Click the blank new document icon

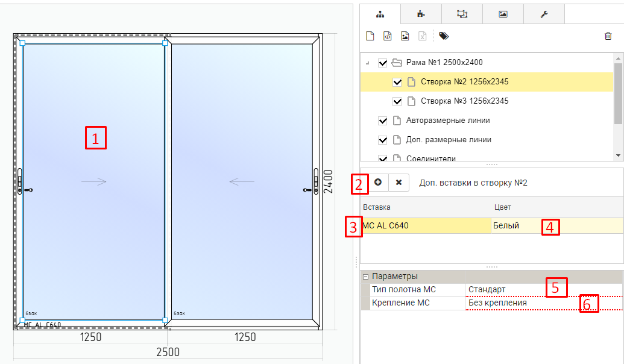(370, 36)
